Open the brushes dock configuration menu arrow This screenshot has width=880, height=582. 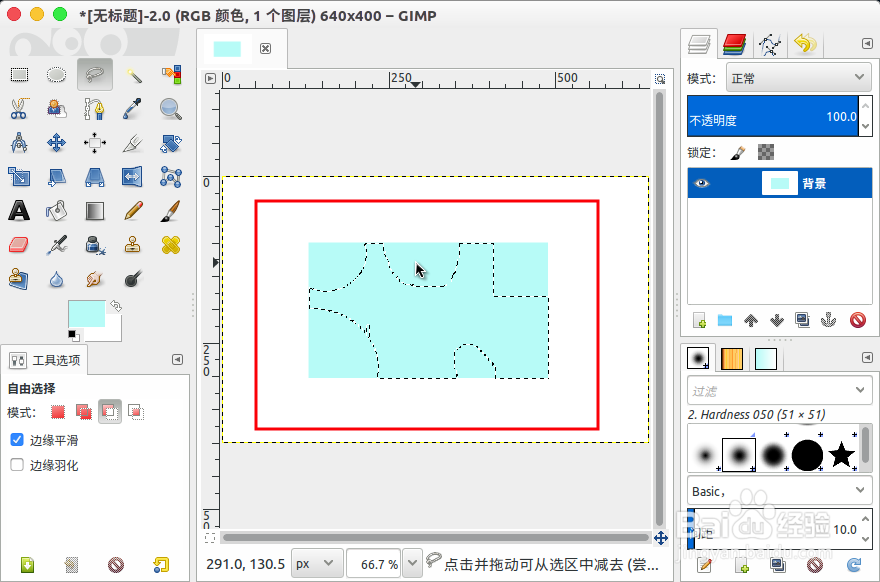point(867,358)
